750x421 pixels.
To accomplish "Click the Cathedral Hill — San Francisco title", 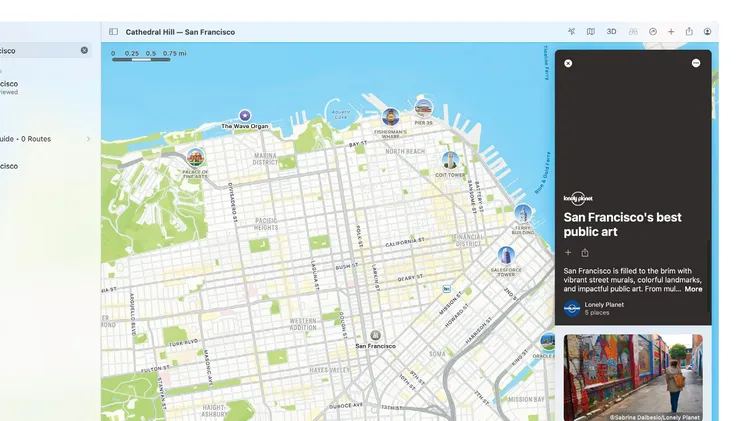I will pyautogui.click(x=180, y=32).
